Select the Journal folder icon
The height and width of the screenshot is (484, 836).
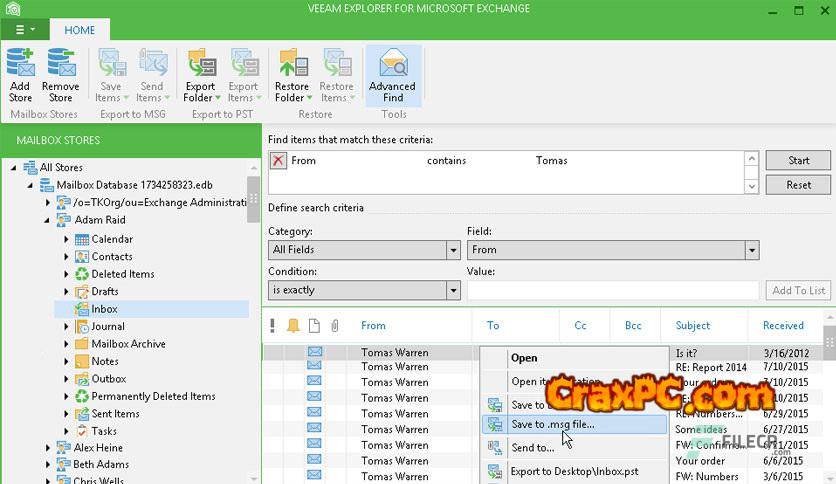pyautogui.click(x=82, y=327)
